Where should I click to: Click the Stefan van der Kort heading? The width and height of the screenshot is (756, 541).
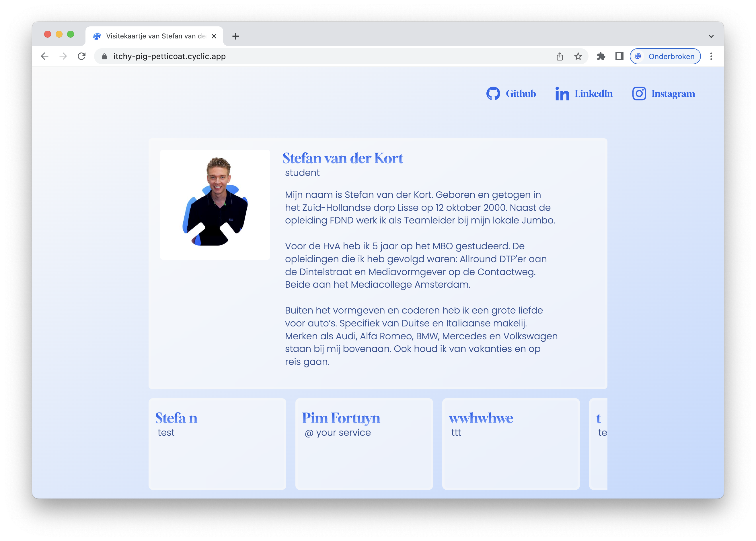(x=343, y=158)
